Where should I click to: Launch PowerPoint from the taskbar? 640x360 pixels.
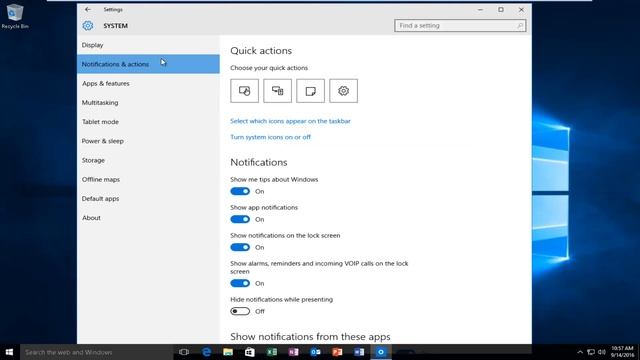click(x=337, y=352)
